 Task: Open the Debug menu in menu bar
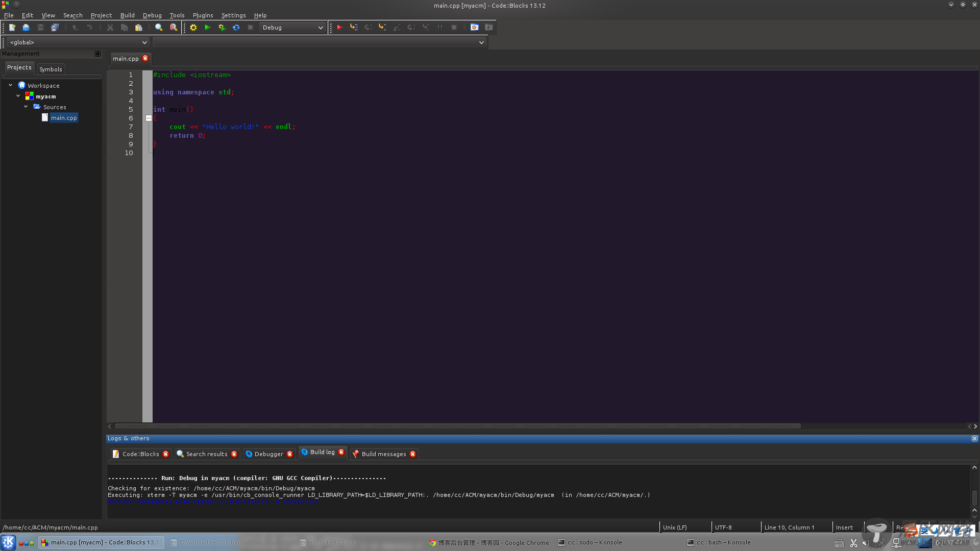pos(152,15)
